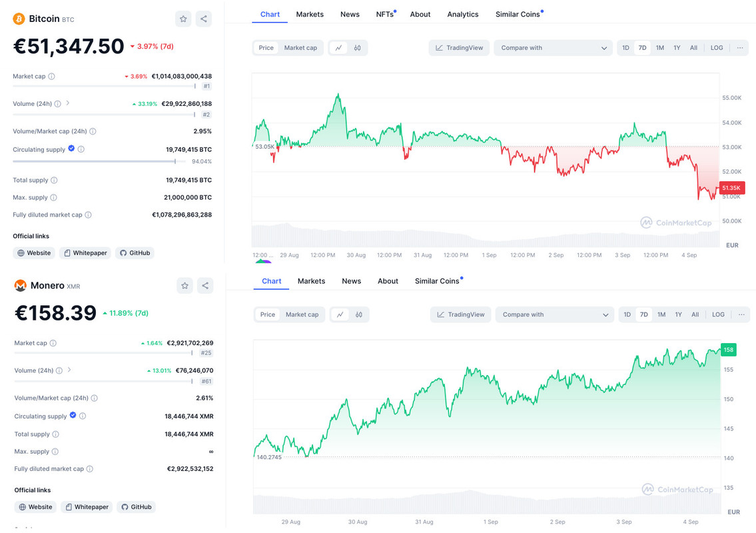
Task: Launch TradingView for Monero chart
Action: pos(460,314)
